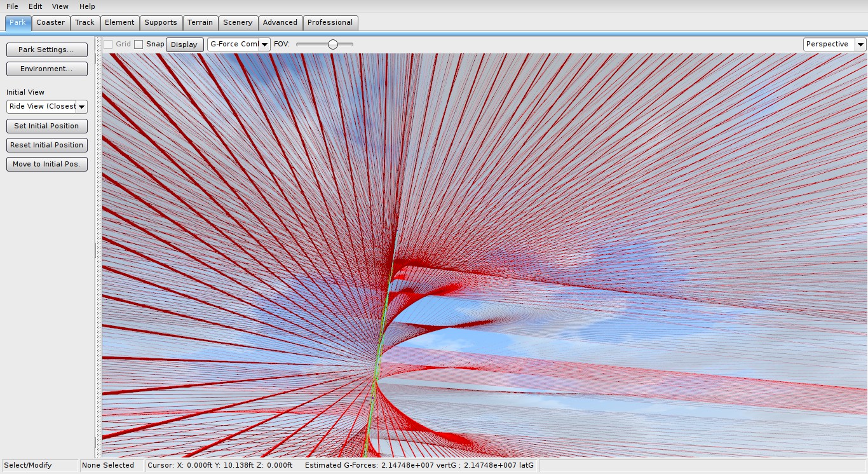Enable the Grid checkbox
Viewport: 868px width, 474px height.
point(108,44)
